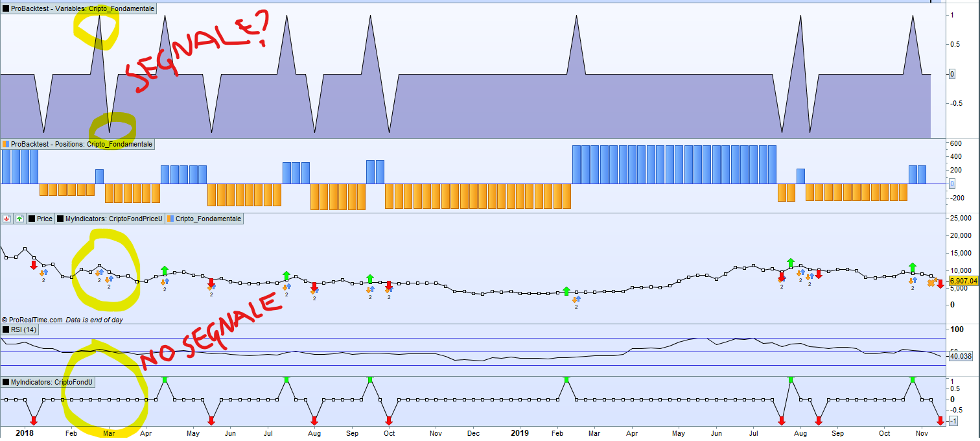This screenshot has width=980, height=441.
Task: Click the ProRealTime.com copyright text
Action: 32,320
